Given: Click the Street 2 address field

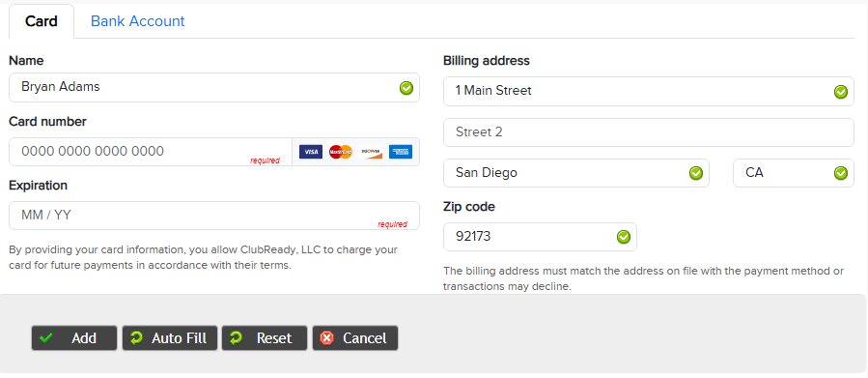Looking at the screenshot, I should (649, 132).
